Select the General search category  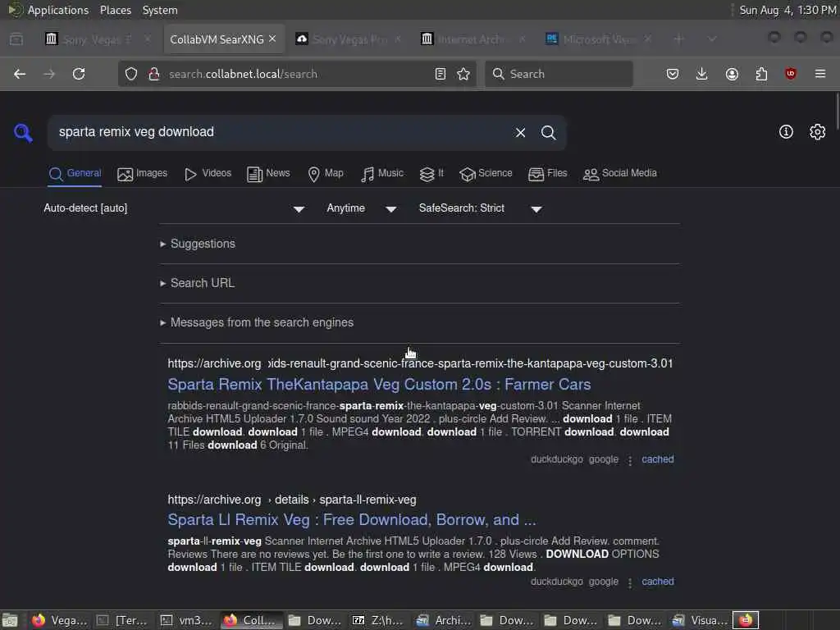pyautogui.click(x=75, y=174)
